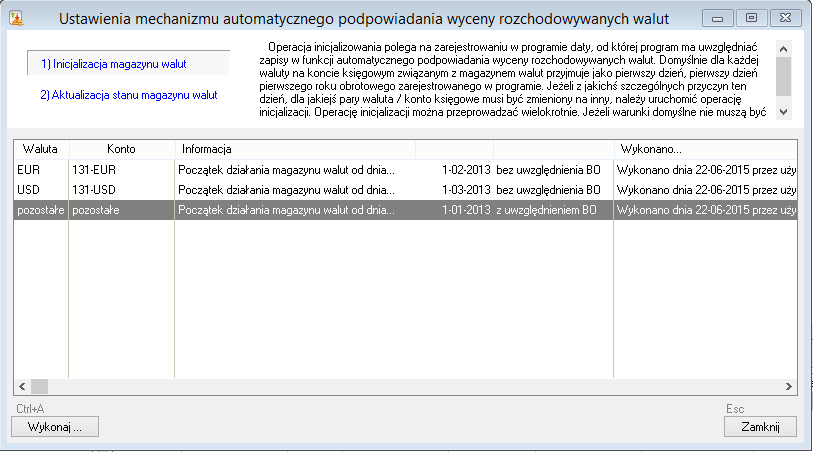Open '1) Inicjalizacja magazynu walut' option
The height and width of the screenshot is (452, 813).
click(x=129, y=64)
